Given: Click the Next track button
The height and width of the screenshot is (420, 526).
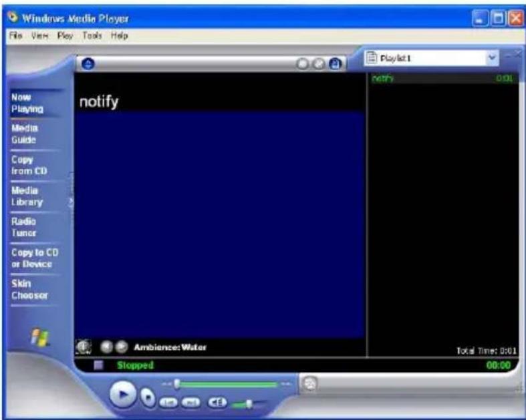Looking at the screenshot, I should 190,402.
